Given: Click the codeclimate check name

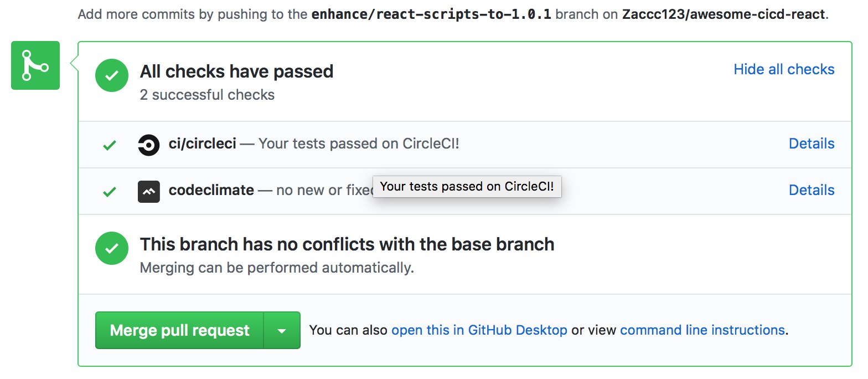Looking at the screenshot, I should pyautogui.click(x=211, y=190).
